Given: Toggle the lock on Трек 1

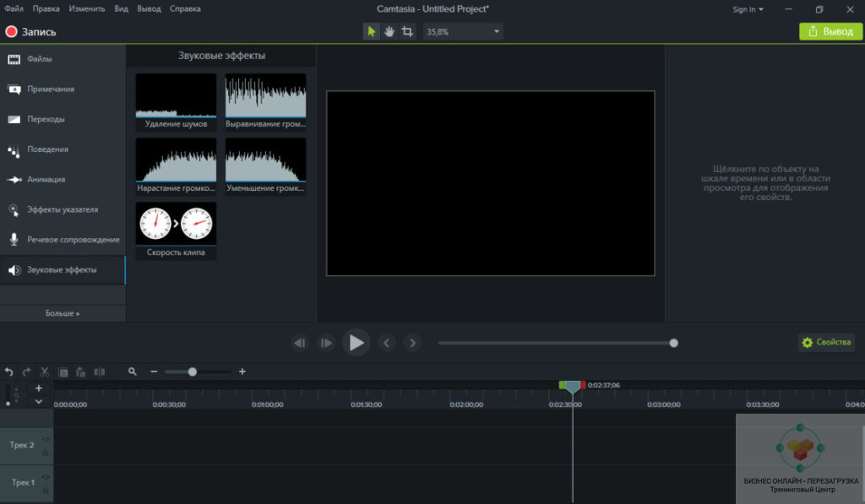Looking at the screenshot, I should [x=46, y=490].
